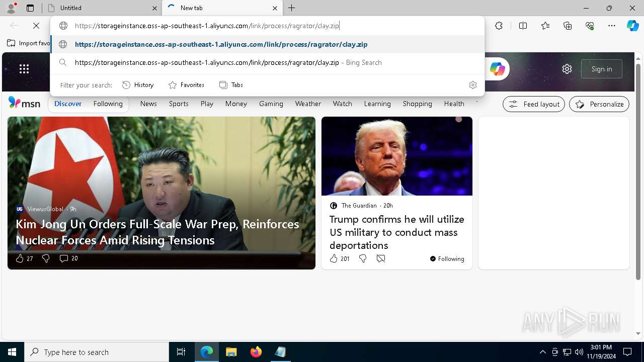Open the Extensions puzzle icon
The height and width of the screenshot is (362, 644).
(x=499, y=26)
